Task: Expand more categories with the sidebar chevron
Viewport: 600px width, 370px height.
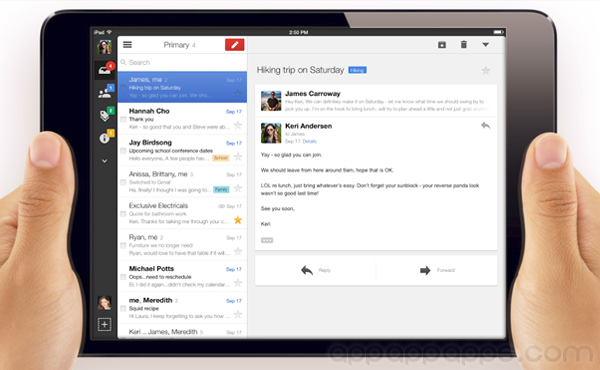Action: point(104,161)
